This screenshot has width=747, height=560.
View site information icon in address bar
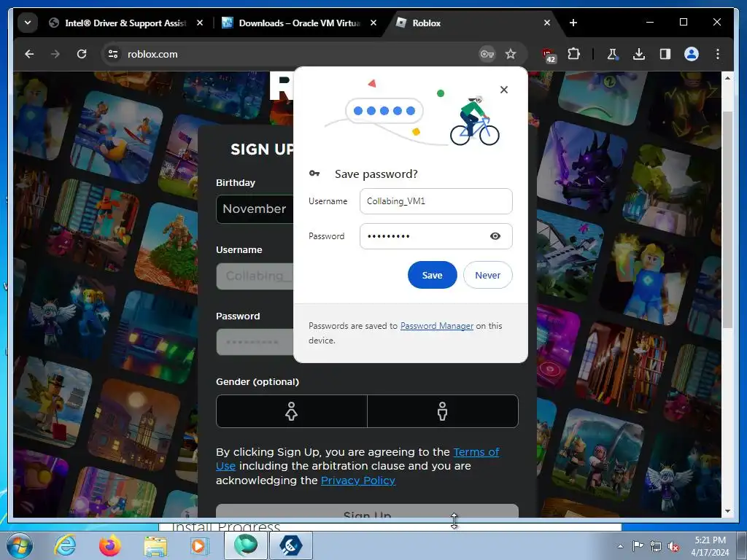[x=113, y=54]
